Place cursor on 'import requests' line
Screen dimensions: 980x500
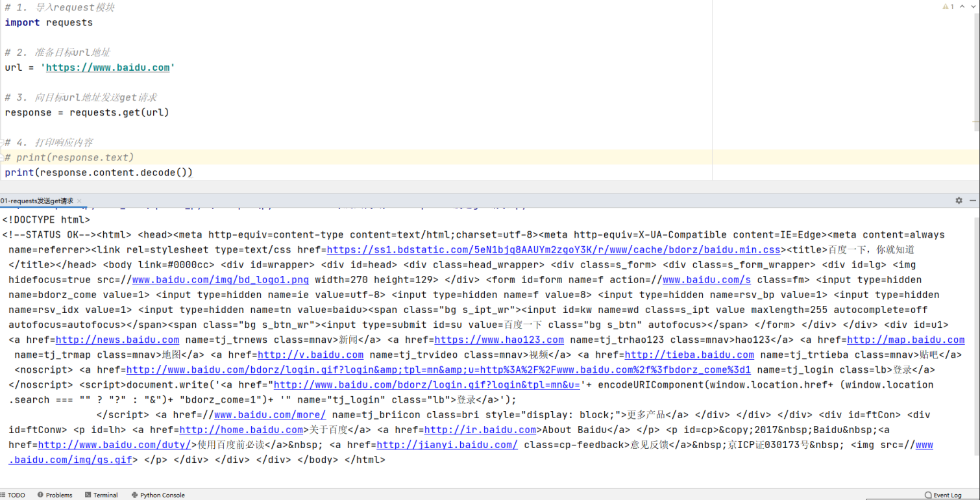49,23
